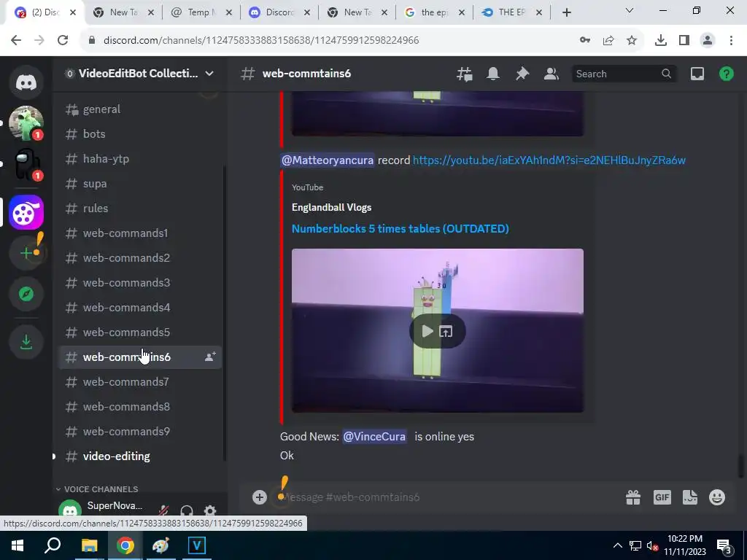Open Chrome downloads icon

(x=660, y=40)
